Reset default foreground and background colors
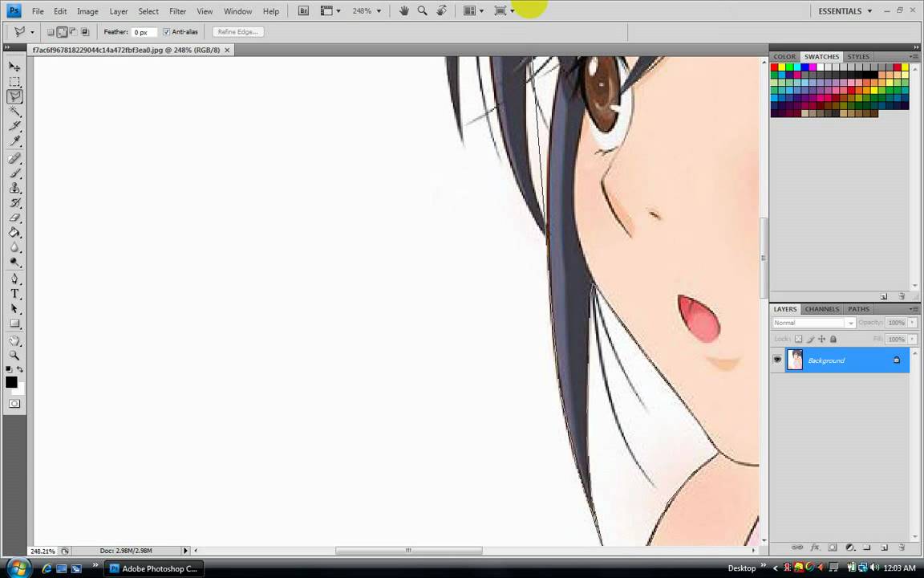This screenshot has width=924, height=578. pyautogui.click(x=8, y=369)
